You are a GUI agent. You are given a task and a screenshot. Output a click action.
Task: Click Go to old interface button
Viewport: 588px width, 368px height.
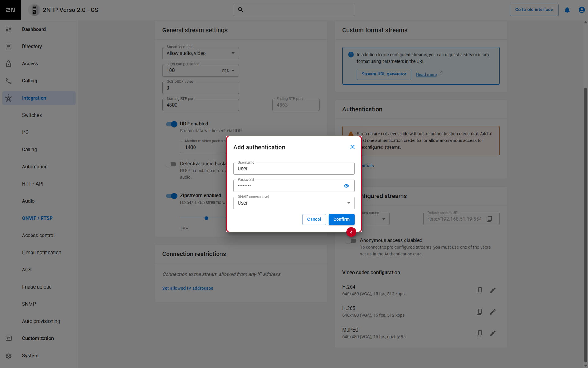tap(534, 10)
